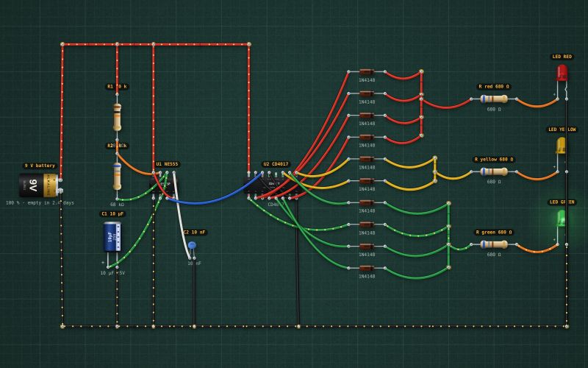This screenshot has width=588, height=368.
Task: Click the 'C2 10 nF' label
Action: [195, 233]
